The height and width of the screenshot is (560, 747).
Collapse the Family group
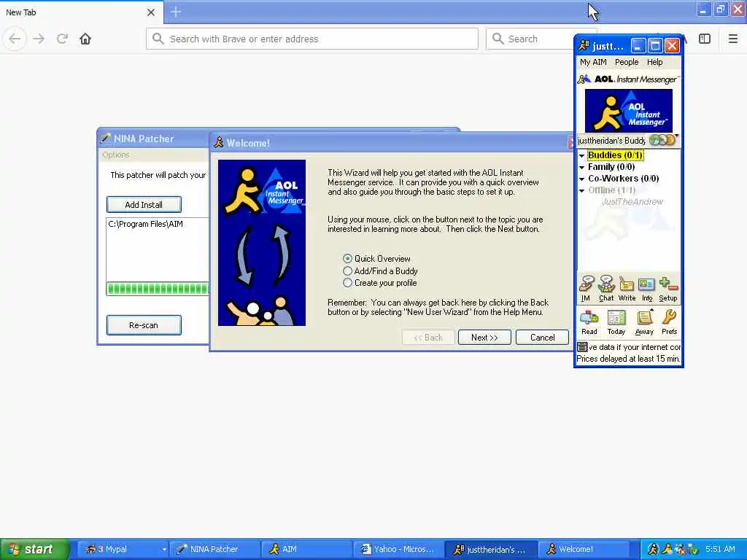click(x=581, y=168)
